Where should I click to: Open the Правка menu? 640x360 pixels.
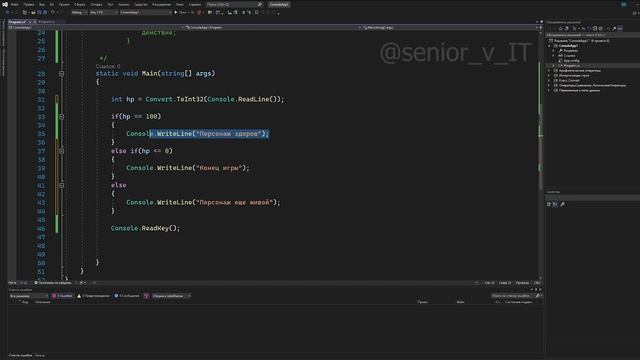click(x=29, y=4)
